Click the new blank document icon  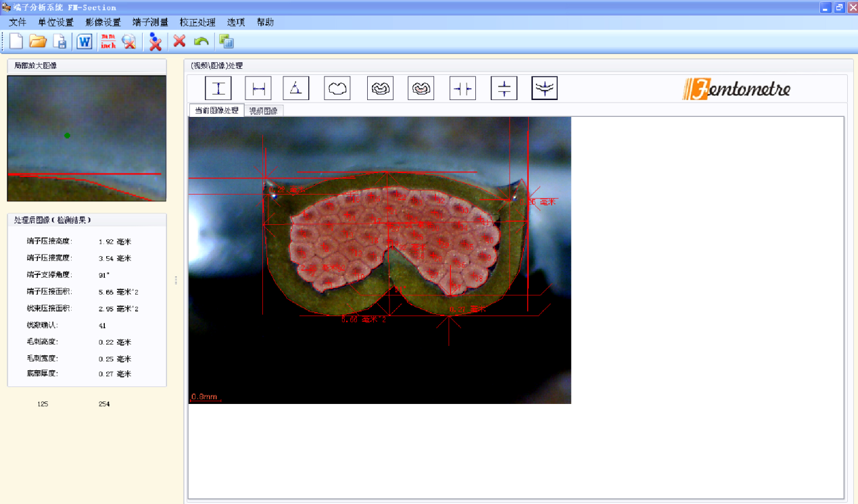16,41
